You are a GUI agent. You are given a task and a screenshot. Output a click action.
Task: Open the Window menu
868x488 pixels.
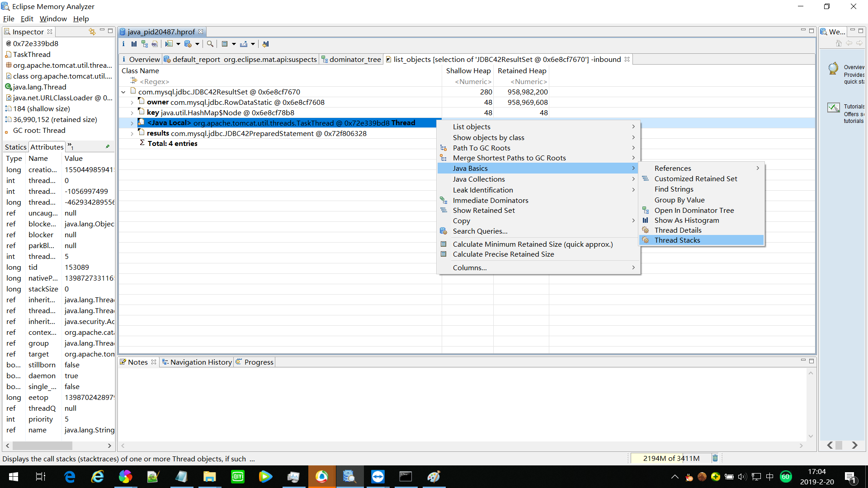pos(53,19)
